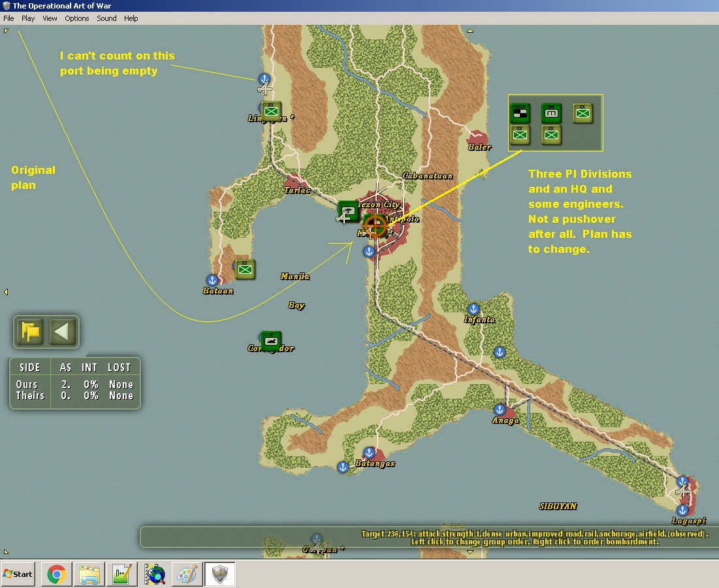Click the Anaga anchorage icon
Viewport: 719px width, 588px height.
(x=500, y=409)
